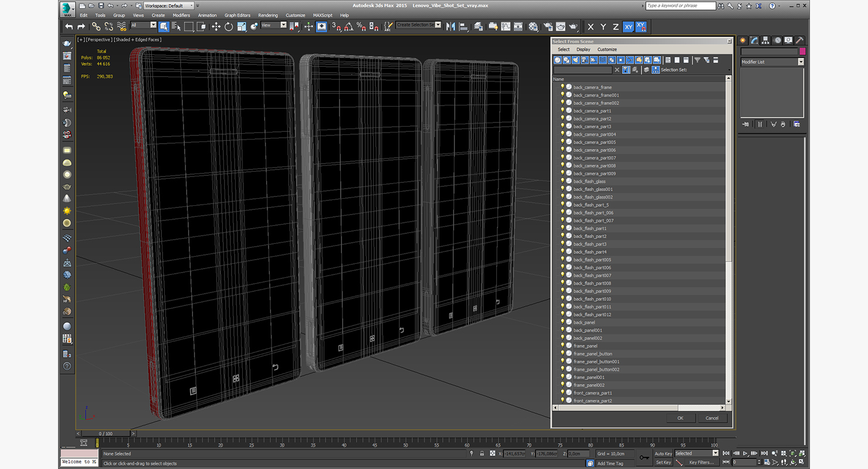Choose the Select and Move tool
The width and height of the screenshot is (868, 469).
click(216, 26)
